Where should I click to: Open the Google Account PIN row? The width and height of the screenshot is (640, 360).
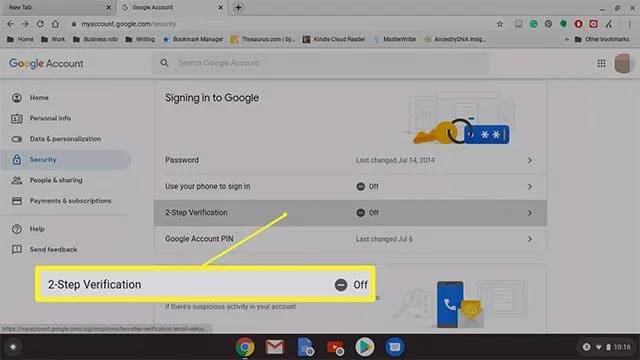350,239
